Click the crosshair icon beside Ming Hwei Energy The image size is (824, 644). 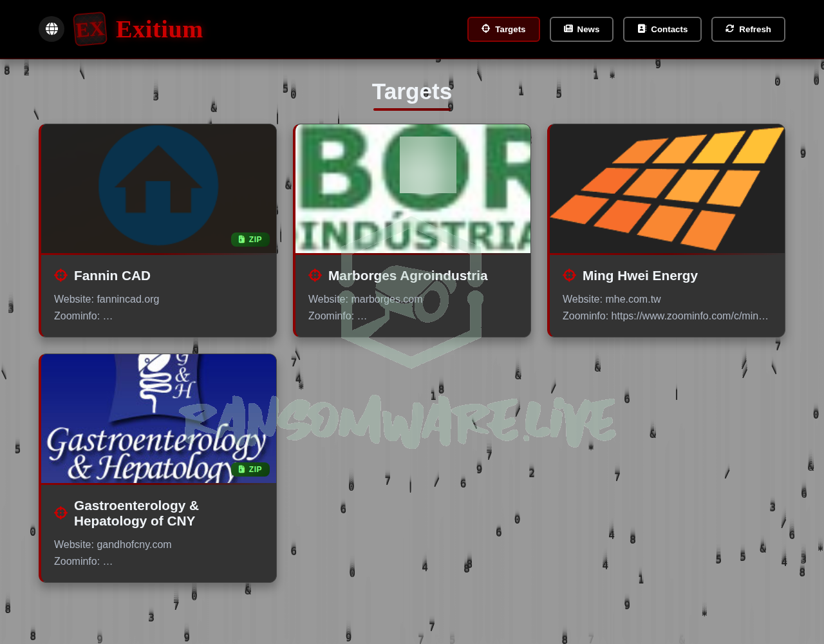(x=570, y=276)
